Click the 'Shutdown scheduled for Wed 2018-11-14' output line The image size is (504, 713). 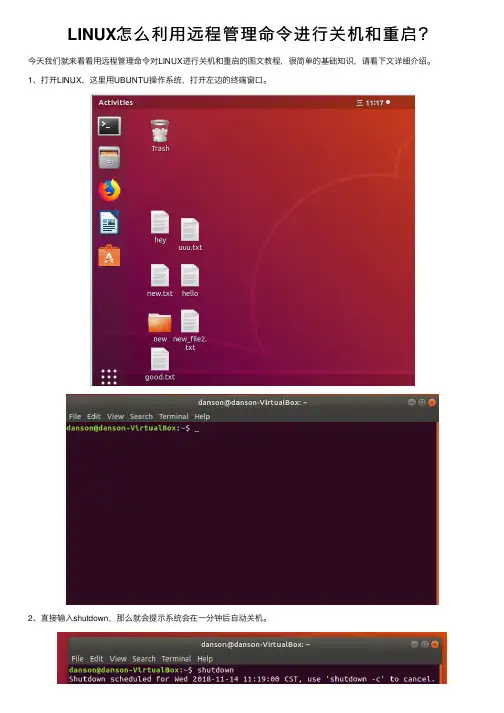pos(252,679)
